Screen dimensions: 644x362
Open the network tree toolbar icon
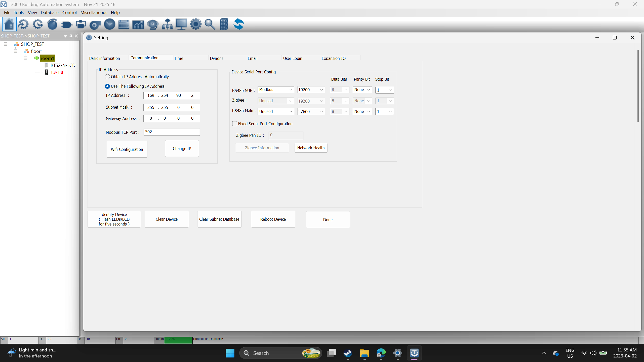pyautogui.click(x=167, y=24)
